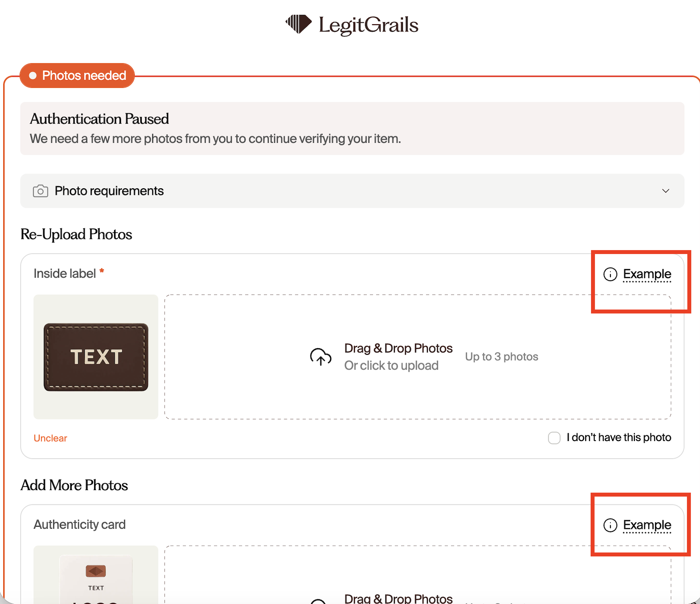The width and height of the screenshot is (700, 604).
Task: Click the white dot in Photos needed badge
Action: click(33, 75)
